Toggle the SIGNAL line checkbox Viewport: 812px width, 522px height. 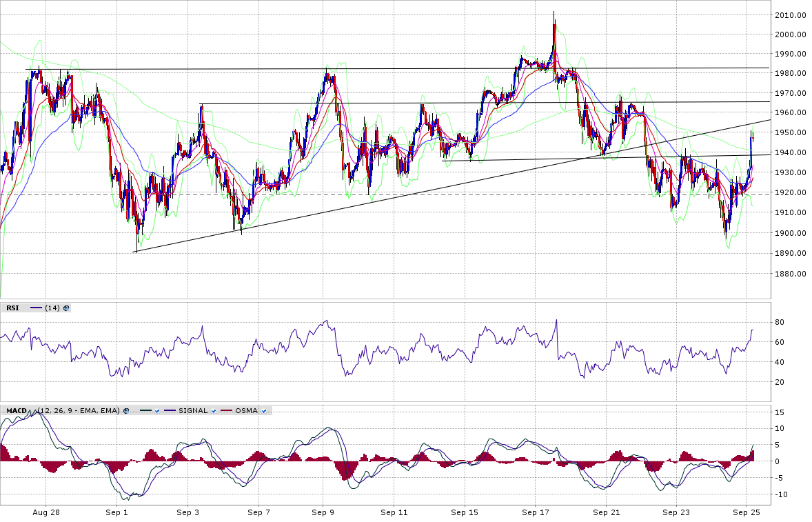click(214, 411)
